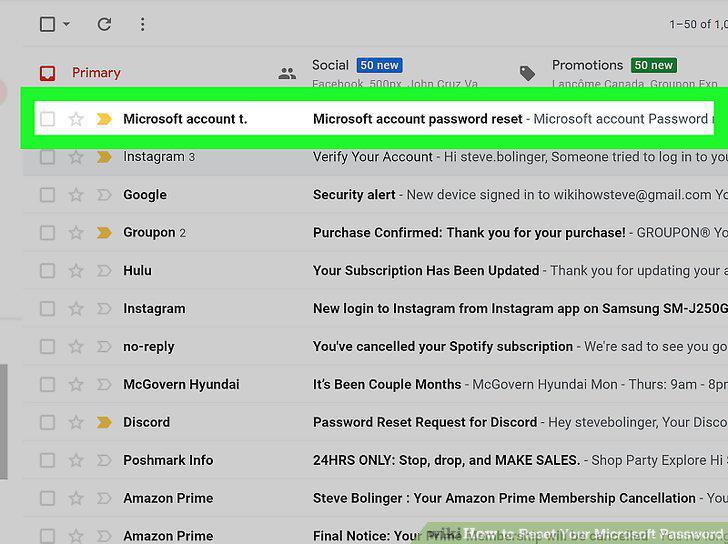Toggle importance marker on Microsoft account email
Screen dimensions: 728x544
click(104, 119)
